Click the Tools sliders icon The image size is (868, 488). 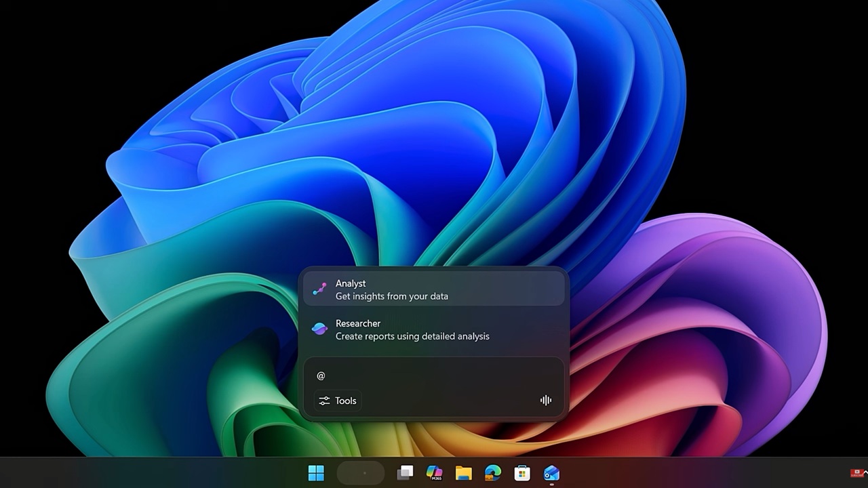(325, 401)
